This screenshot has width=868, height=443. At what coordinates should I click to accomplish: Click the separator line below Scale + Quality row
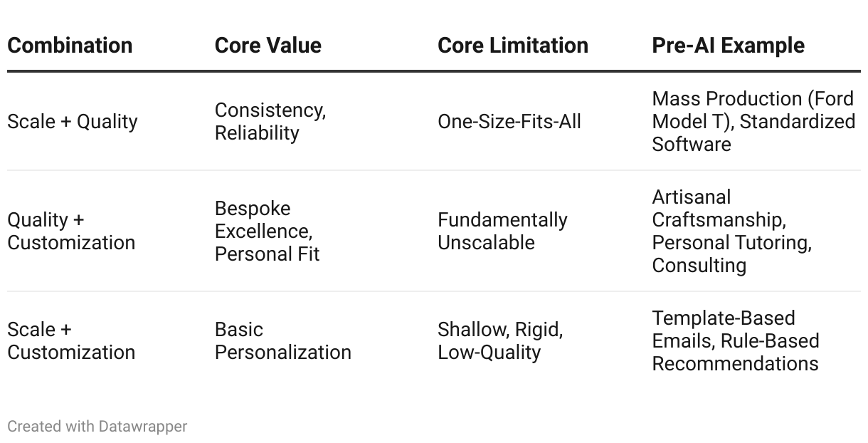(x=434, y=170)
